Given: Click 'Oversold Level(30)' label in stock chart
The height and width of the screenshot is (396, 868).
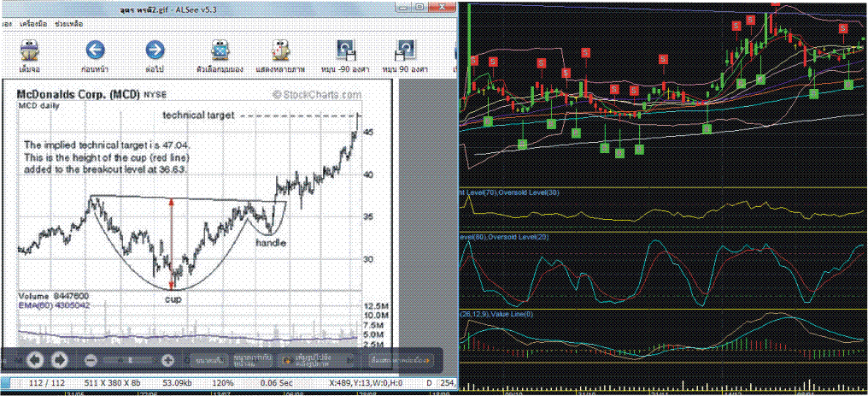Looking at the screenshot, I should click(x=529, y=192).
